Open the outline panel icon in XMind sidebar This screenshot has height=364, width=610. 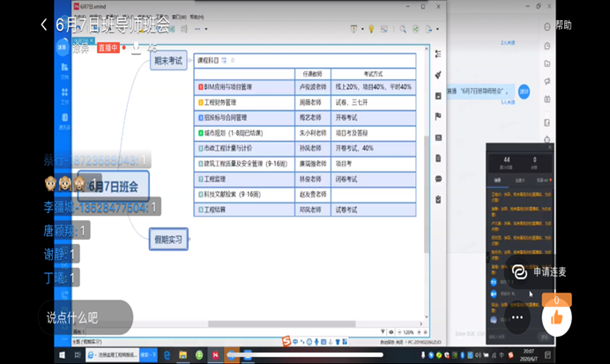(x=437, y=55)
